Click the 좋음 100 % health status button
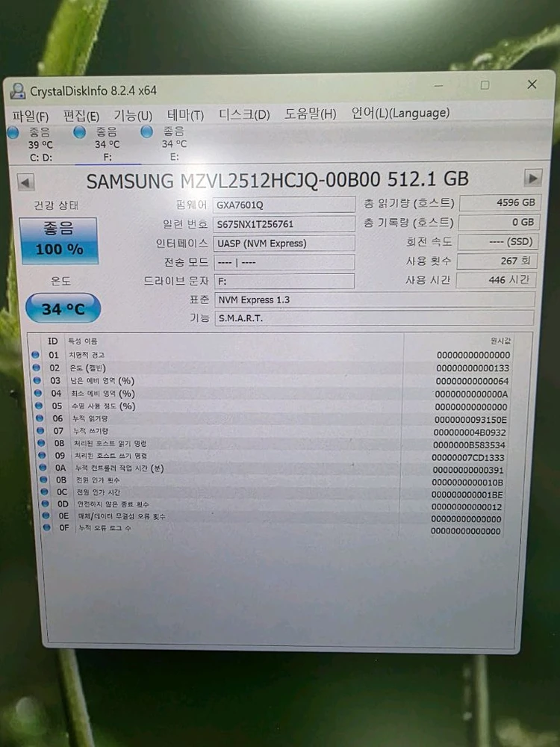This screenshot has width=560, height=747. 58,241
